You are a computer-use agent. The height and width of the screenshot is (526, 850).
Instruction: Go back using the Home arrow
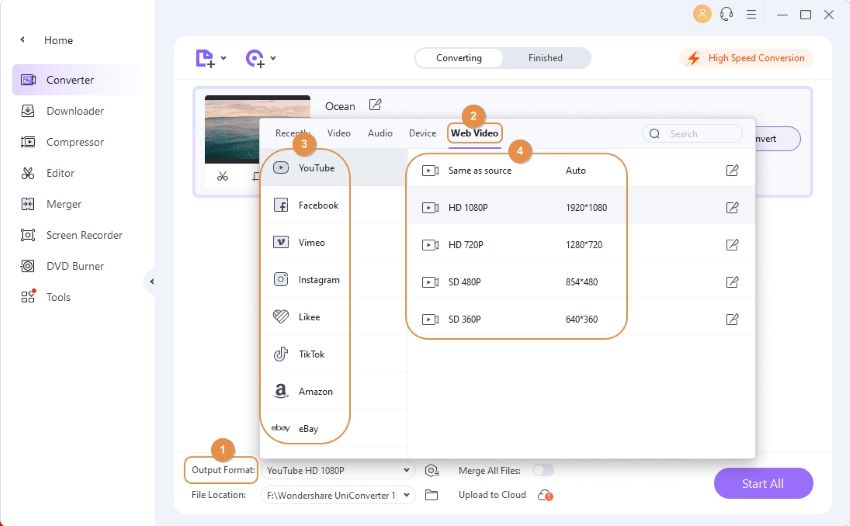22,40
